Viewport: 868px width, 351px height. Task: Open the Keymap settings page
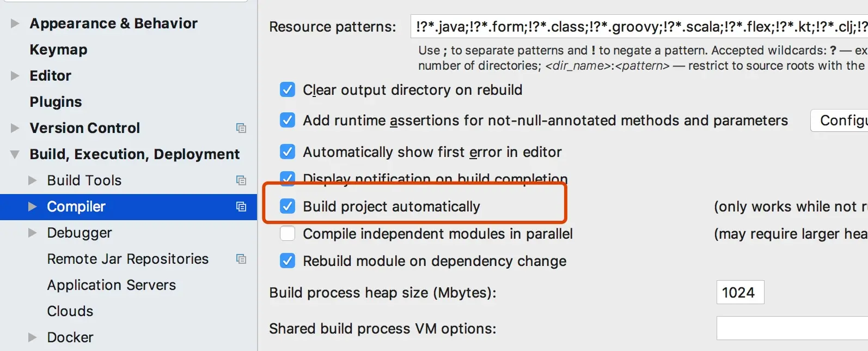pos(58,50)
